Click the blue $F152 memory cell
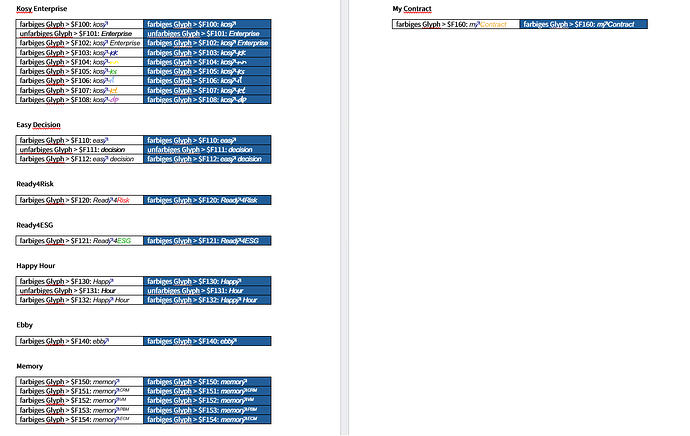This screenshot has width=690, height=436. tap(207, 400)
